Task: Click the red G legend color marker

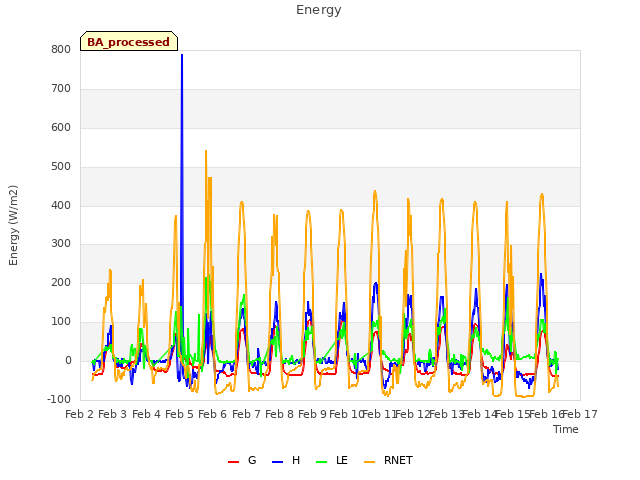Action: coord(233,462)
